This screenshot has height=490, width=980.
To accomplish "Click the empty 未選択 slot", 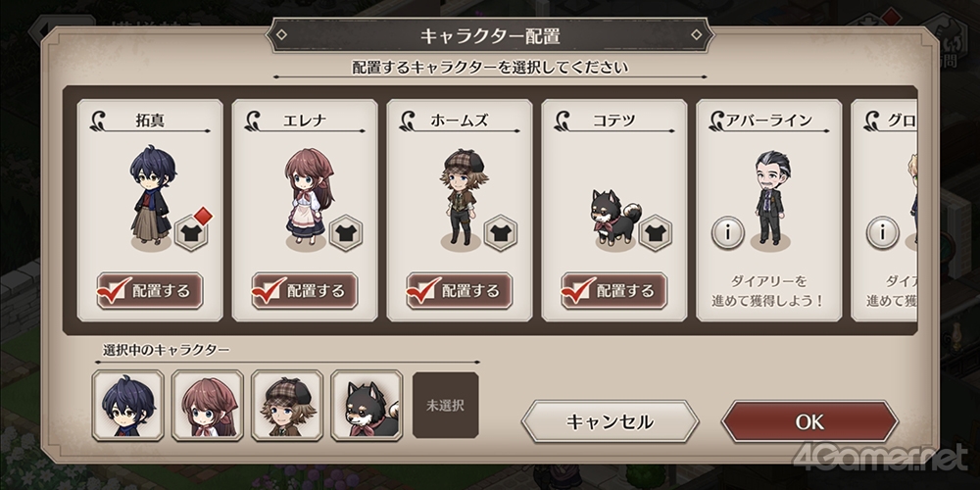I will pos(446,406).
